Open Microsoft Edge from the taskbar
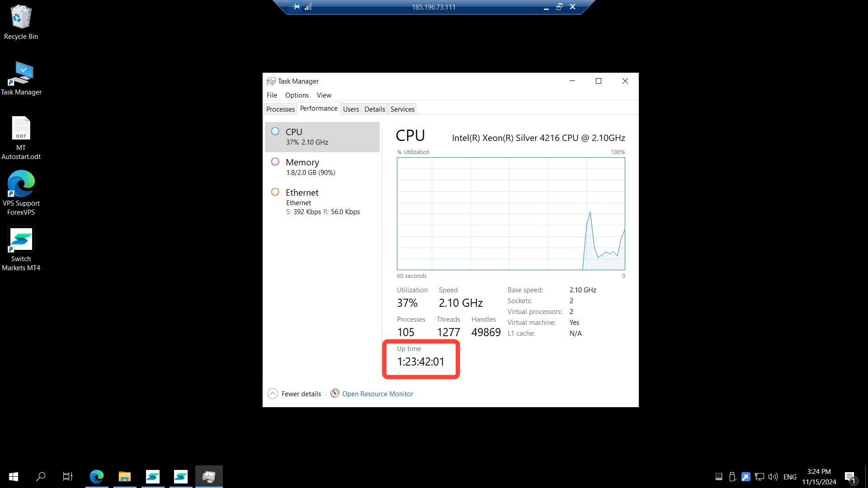Screen dimensions: 868x488 coord(97,476)
